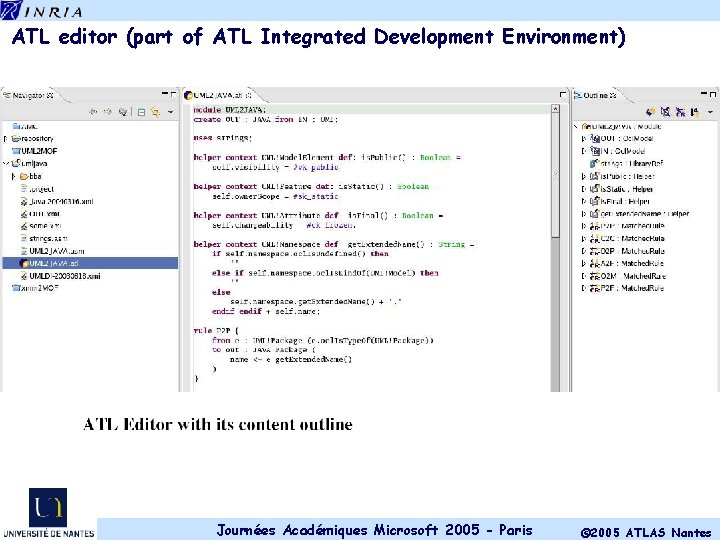The height and width of the screenshot is (540, 720).
Task: Expand the P2F : MatchedRule node
Action: pos(584,288)
